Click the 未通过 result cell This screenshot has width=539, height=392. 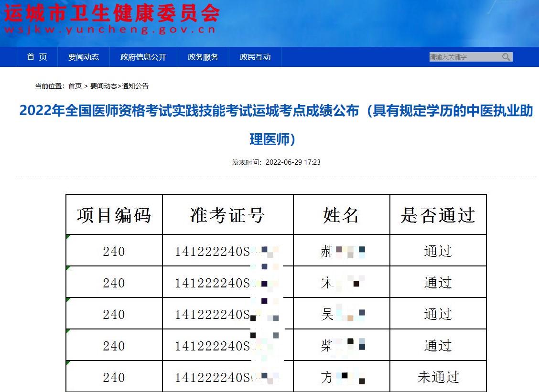(x=438, y=377)
